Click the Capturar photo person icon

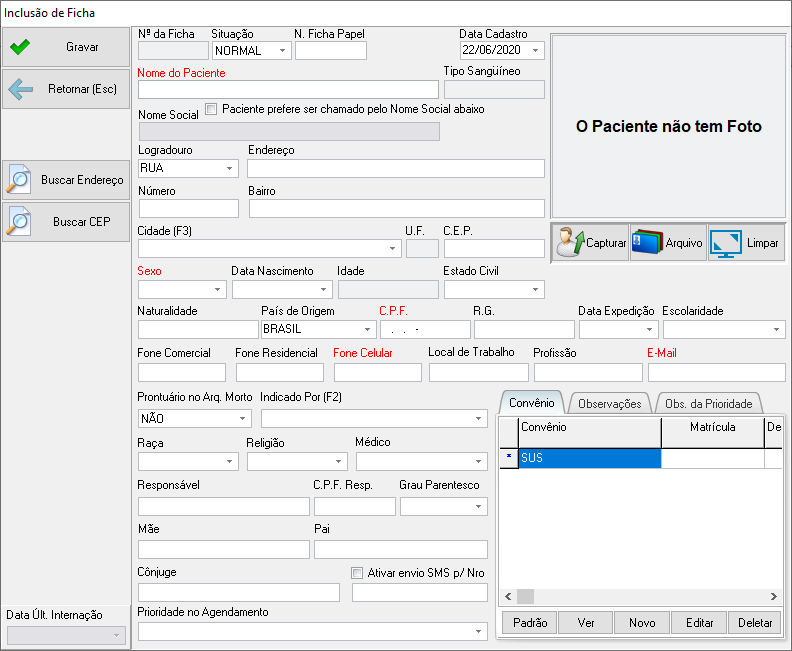tap(571, 243)
